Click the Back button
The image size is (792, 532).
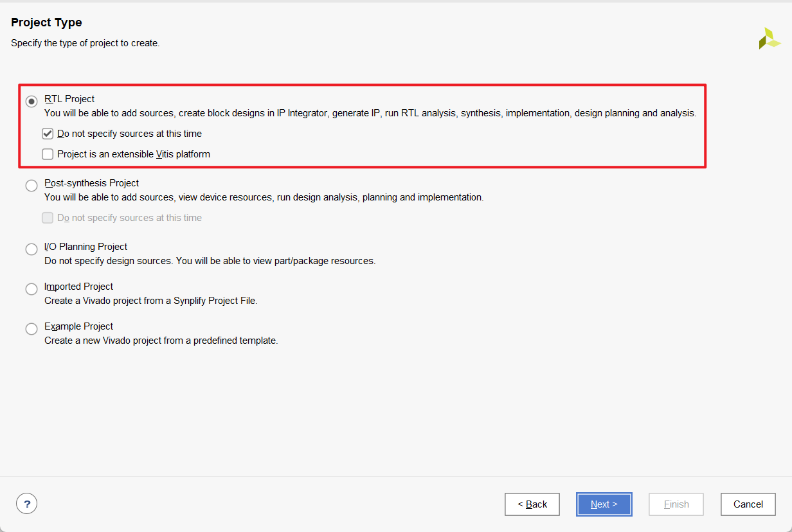[532, 504]
